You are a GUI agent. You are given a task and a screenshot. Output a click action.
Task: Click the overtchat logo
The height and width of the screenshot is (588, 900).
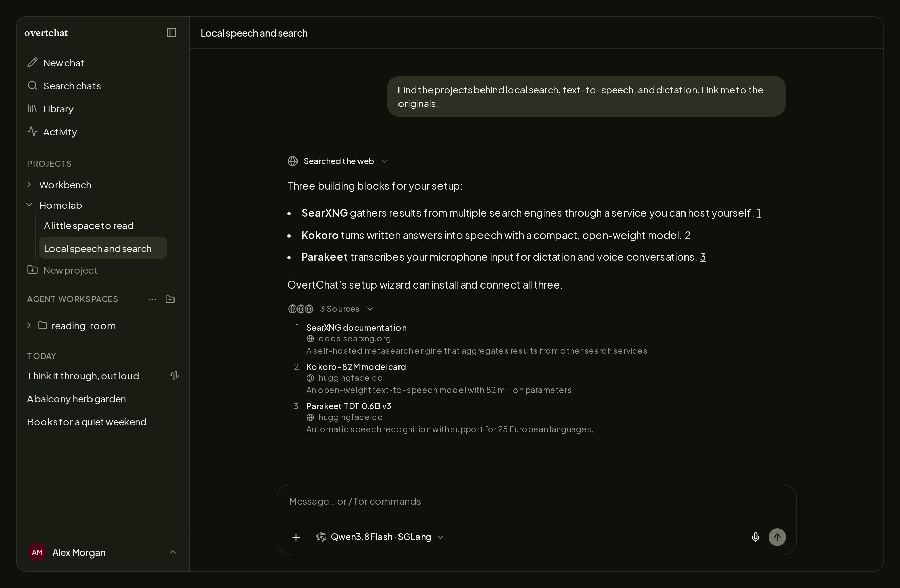(46, 33)
